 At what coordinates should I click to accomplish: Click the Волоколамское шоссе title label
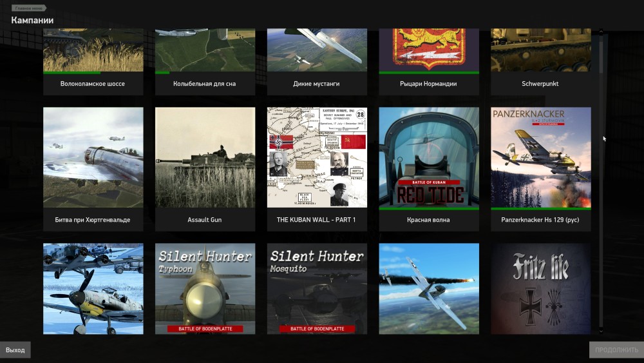[x=92, y=84]
